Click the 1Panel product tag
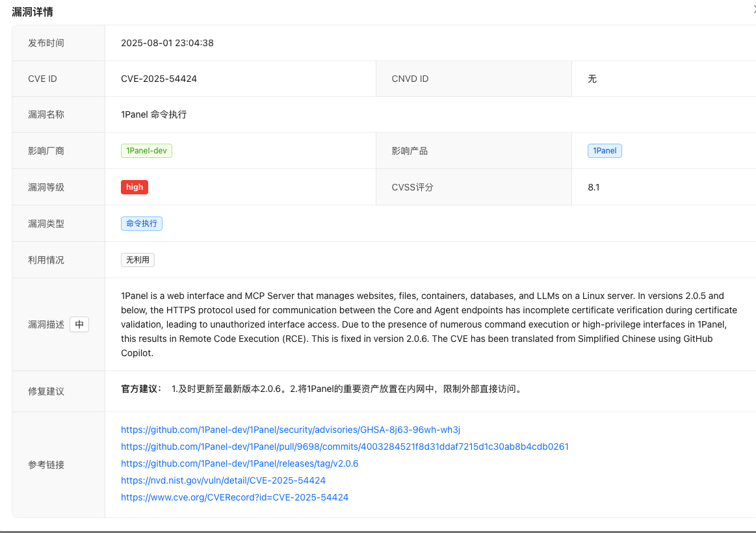Screen dimensions: 756x533 pos(605,151)
